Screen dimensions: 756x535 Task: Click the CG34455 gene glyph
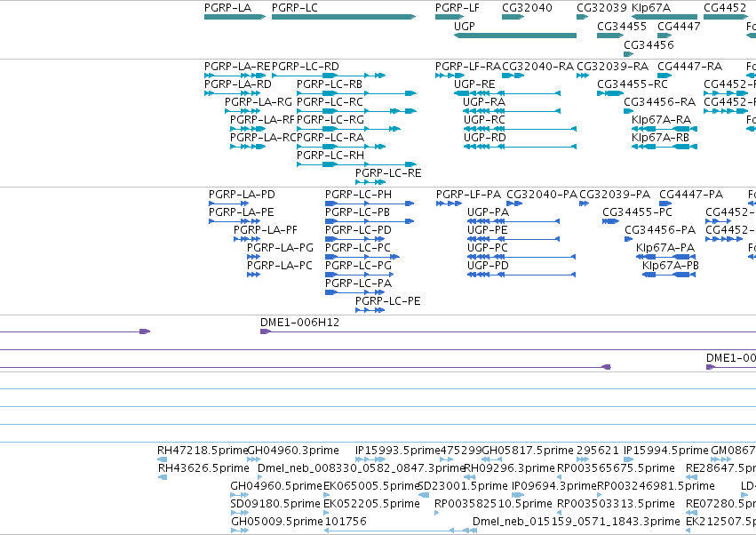click(x=610, y=36)
